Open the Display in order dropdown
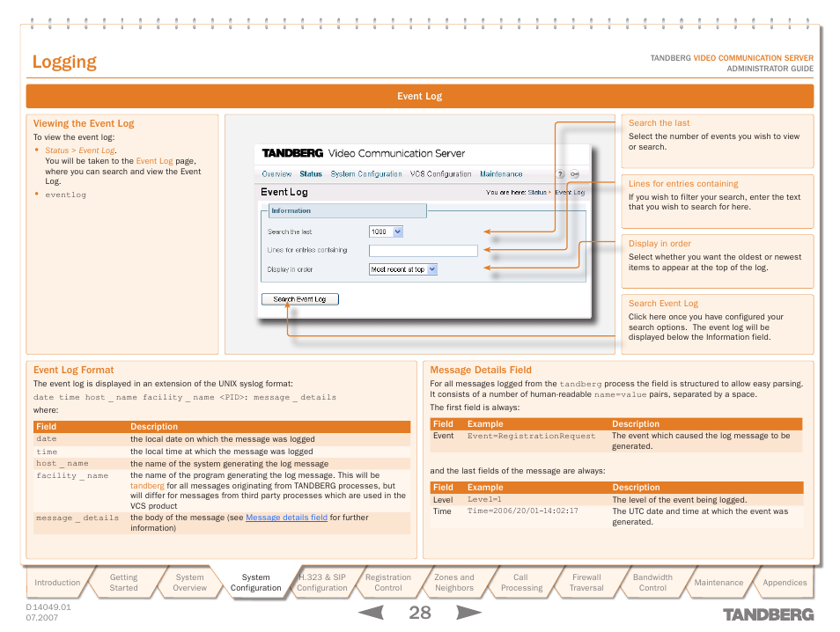The image size is (840, 632). [x=403, y=269]
